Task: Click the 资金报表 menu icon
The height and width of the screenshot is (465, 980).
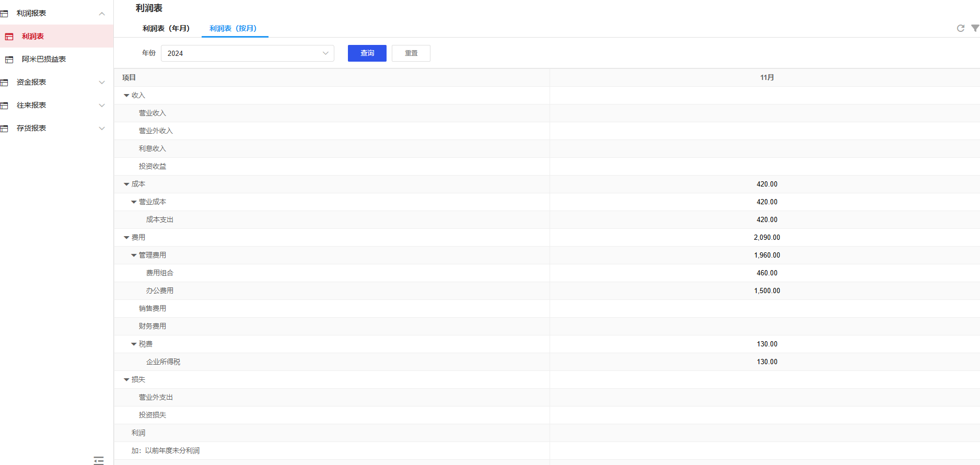Action: pos(5,83)
